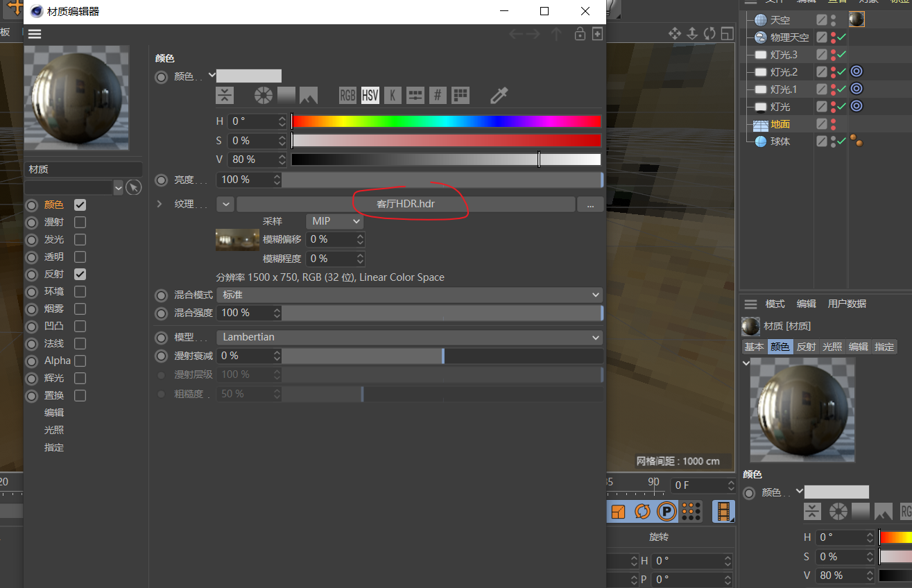Open the 混合模式 标准 dropdown
The width and height of the screenshot is (912, 588).
pos(409,295)
